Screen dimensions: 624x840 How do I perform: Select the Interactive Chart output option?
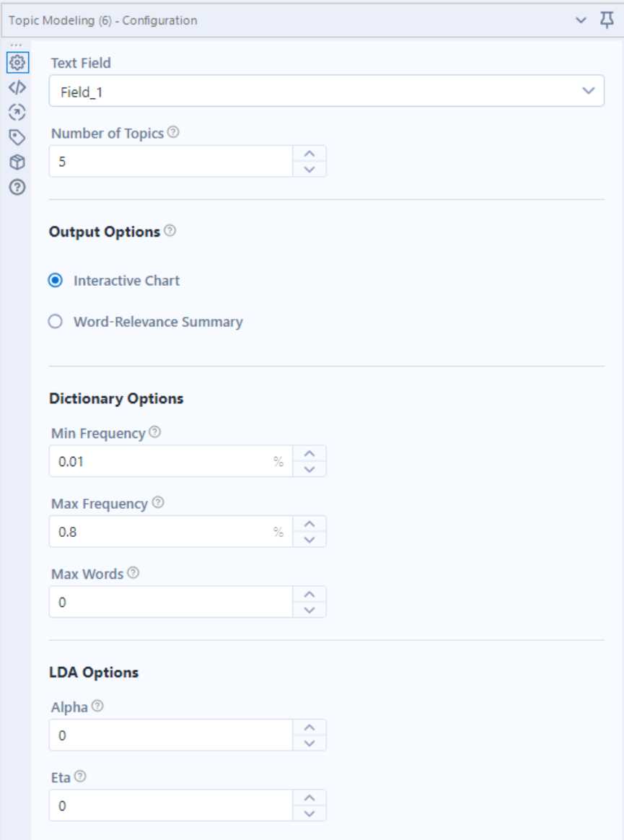56,281
